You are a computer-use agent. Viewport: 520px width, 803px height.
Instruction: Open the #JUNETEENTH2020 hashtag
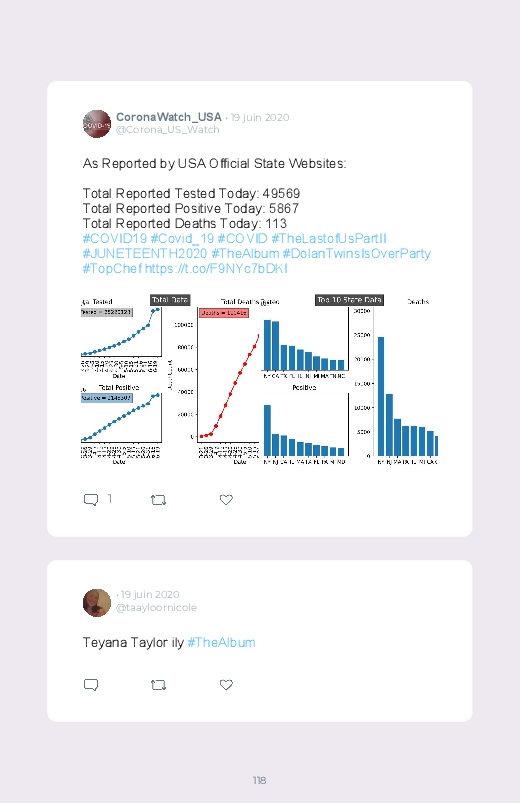click(x=145, y=253)
